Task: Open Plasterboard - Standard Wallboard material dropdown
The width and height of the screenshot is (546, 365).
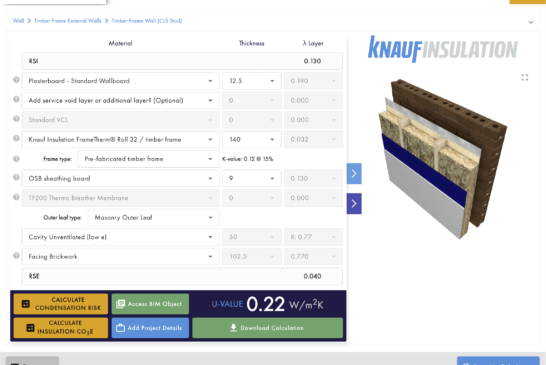Action: click(x=120, y=81)
